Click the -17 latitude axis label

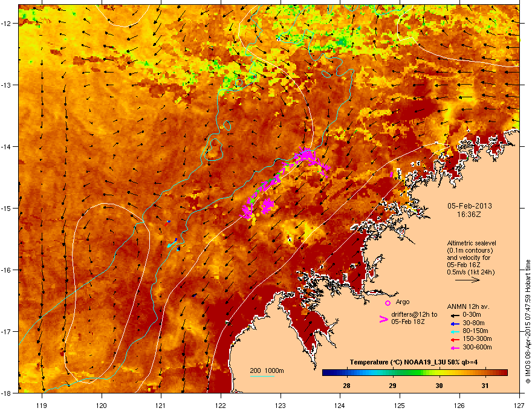(7, 331)
